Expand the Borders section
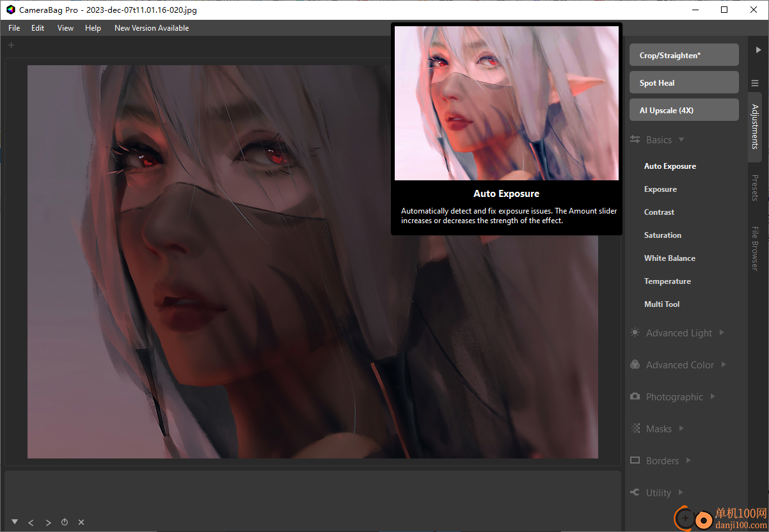The height and width of the screenshot is (532, 769). click(x=661, y=461)
